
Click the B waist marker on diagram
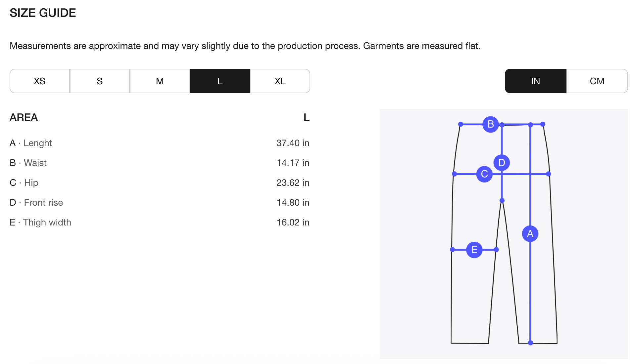(491, 124)
